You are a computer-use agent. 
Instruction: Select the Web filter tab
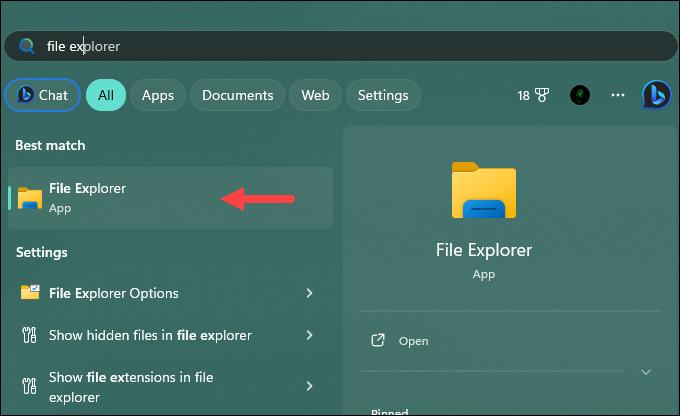(x=315, y=95)
